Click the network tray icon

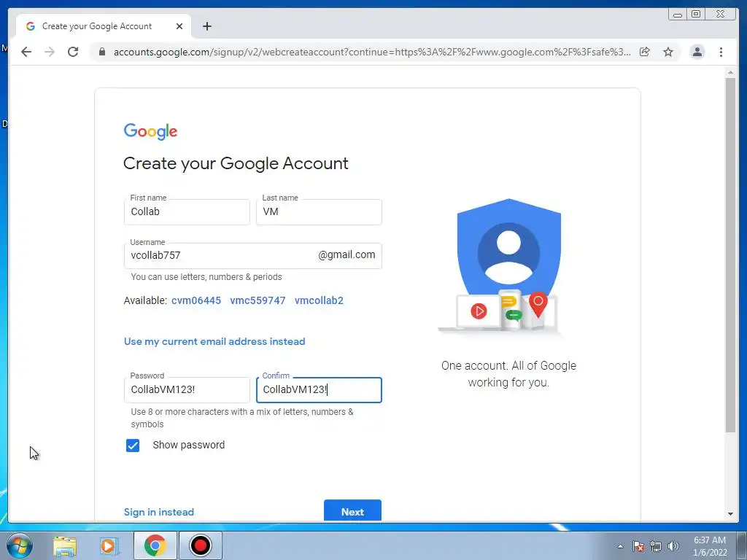656,546
